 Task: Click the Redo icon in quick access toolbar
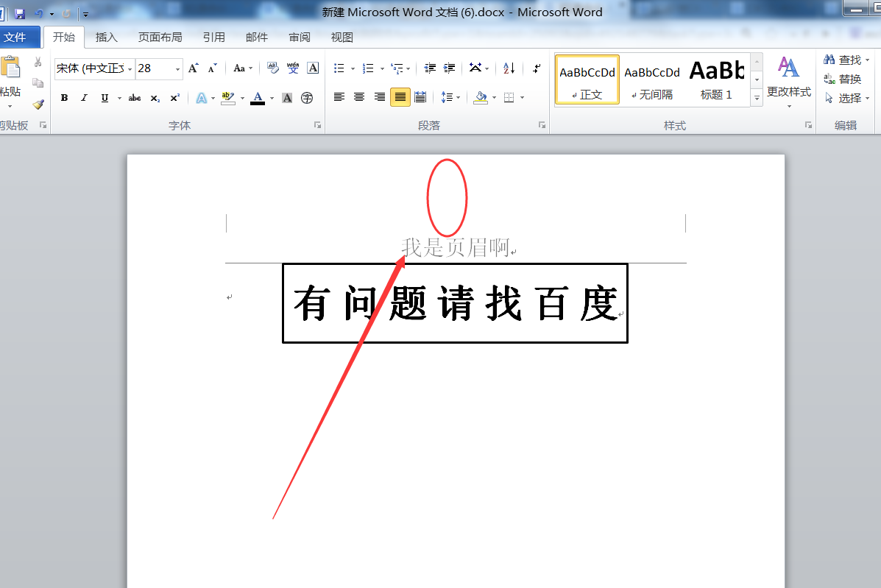66,13
